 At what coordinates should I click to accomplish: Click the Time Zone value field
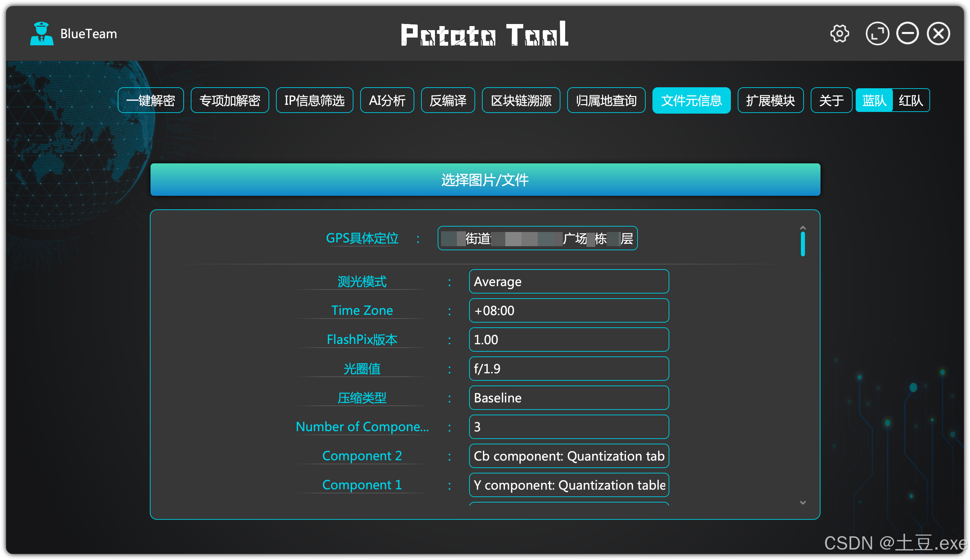tap(569, 310)
